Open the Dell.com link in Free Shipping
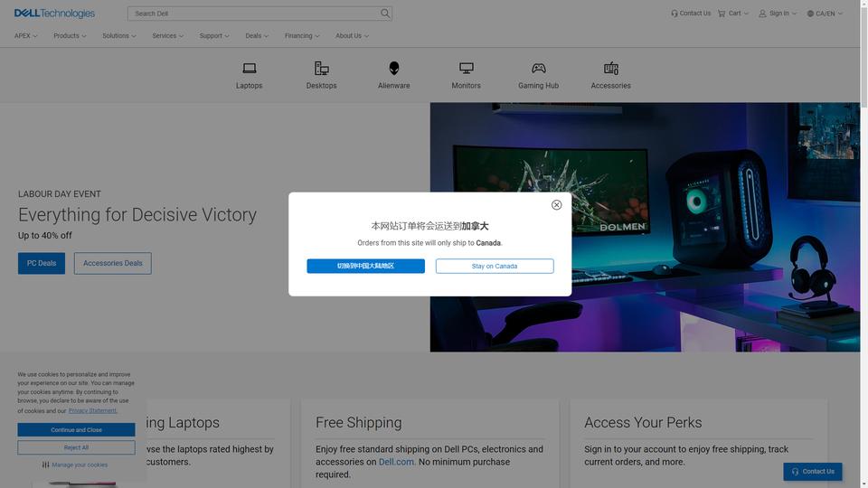The height and width of the screenshot is (488, 868). point(396,462)
